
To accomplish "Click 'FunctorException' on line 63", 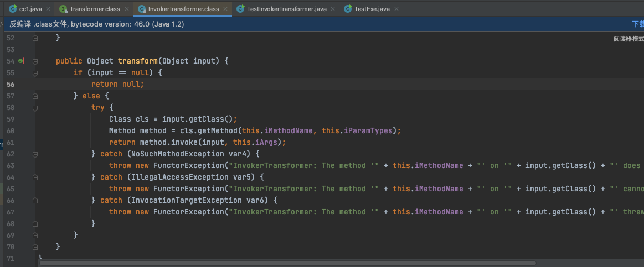I will tap(188, 166).
